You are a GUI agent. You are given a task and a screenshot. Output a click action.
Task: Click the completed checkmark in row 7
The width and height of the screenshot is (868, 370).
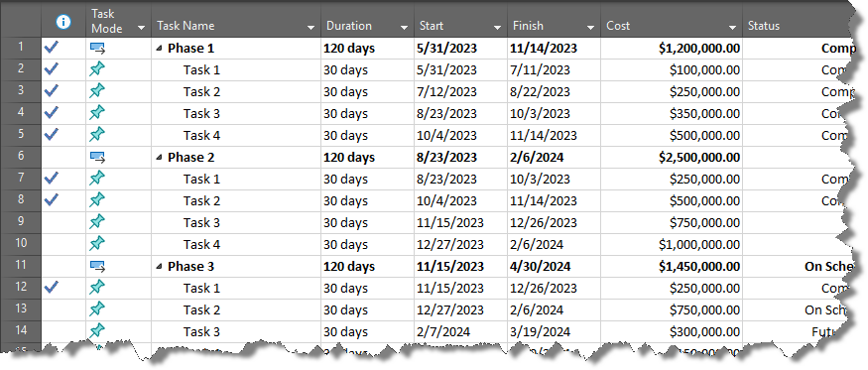pos(52,179)
